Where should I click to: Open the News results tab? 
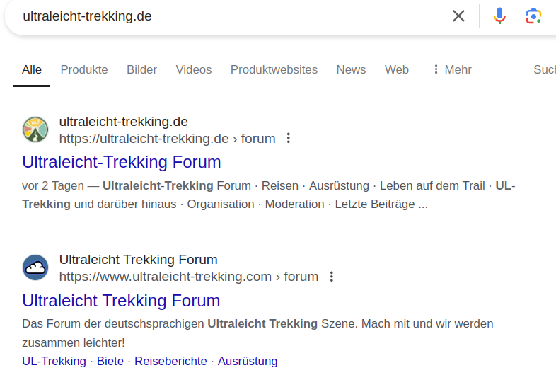point(351,69)
